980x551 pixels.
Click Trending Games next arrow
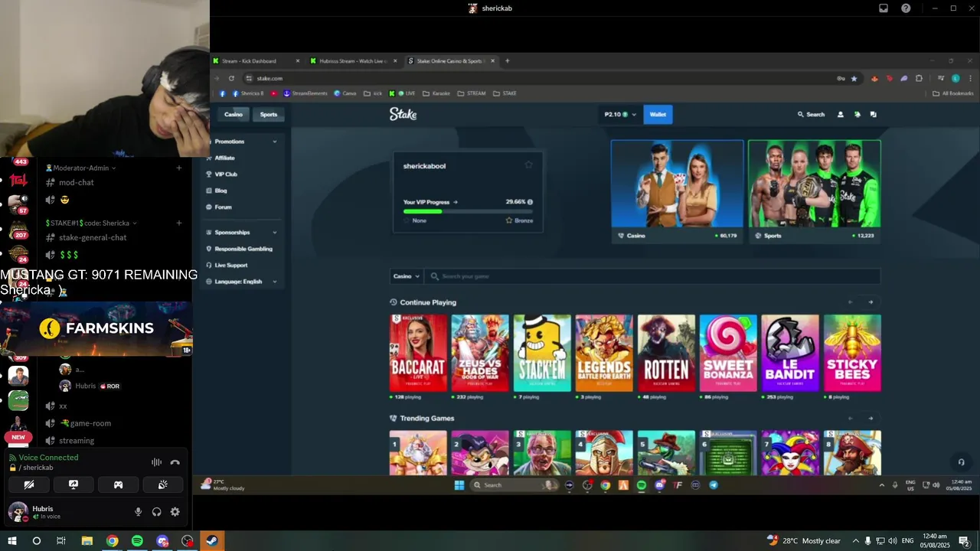coord(871,418)
